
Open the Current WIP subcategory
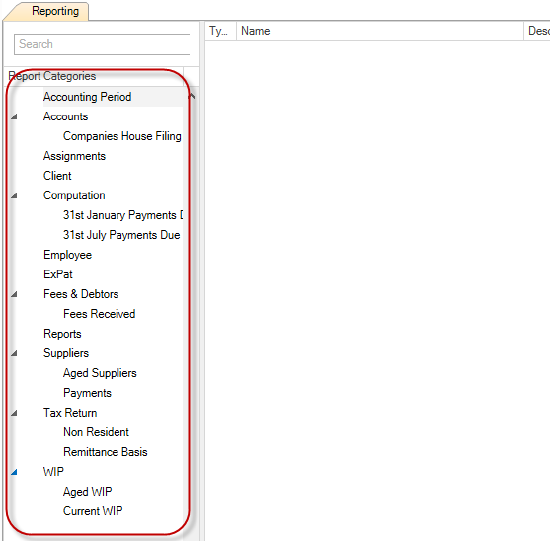(93, 511)
